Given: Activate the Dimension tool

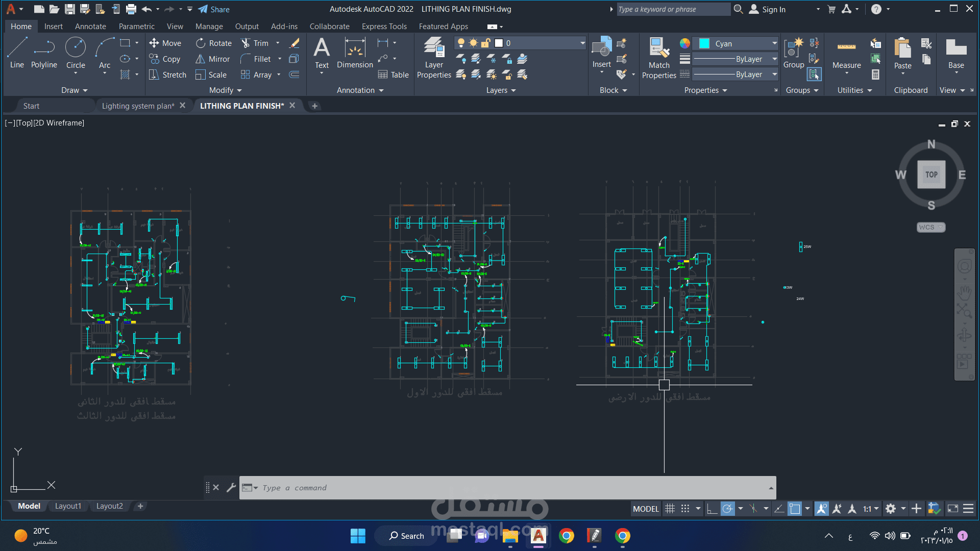Looking at the screenshot, I should 355,53.
